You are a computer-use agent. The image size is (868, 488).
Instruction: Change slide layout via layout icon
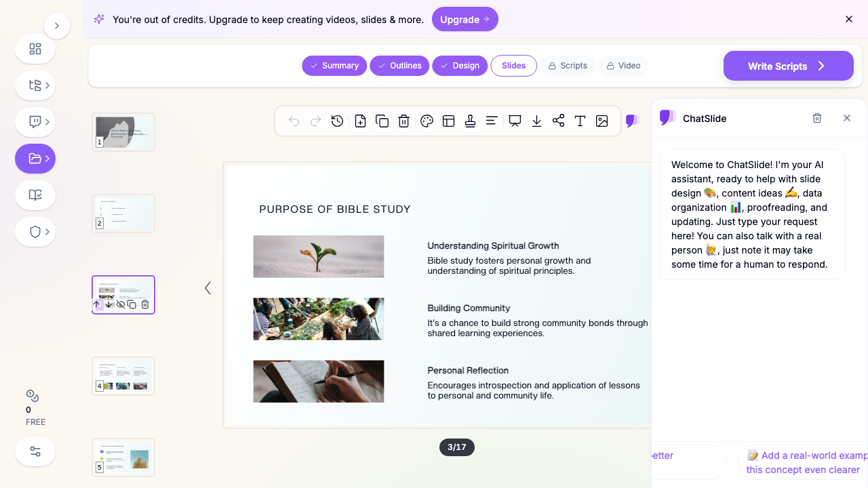[x=448, y=121]
